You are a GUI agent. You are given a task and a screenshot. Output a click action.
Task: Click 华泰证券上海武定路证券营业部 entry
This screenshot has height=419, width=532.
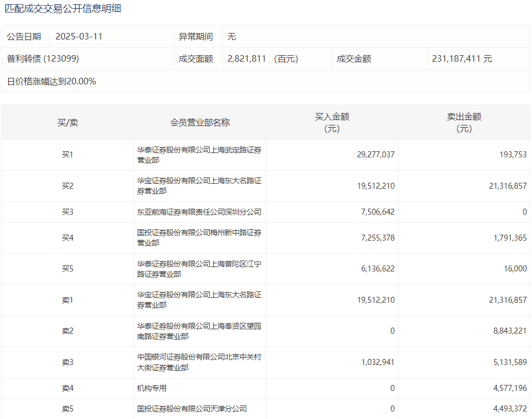coord(199,155)
